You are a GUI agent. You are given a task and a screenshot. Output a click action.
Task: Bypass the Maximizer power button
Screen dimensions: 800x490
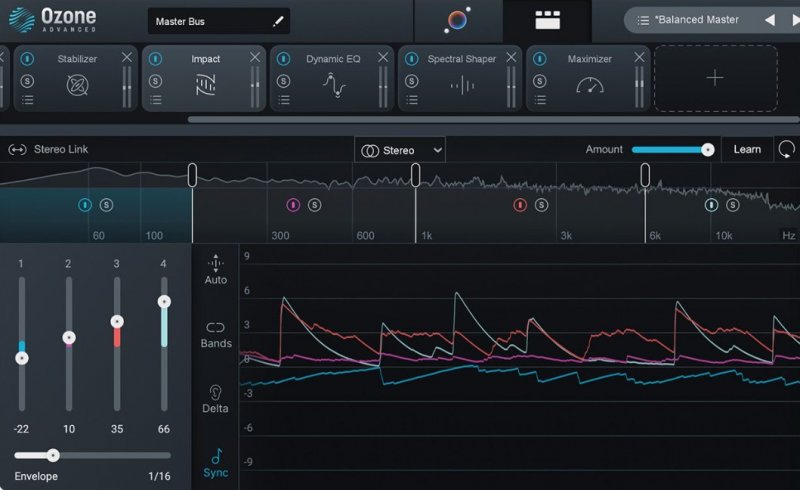pyautogui.click(x=540, y=59)
